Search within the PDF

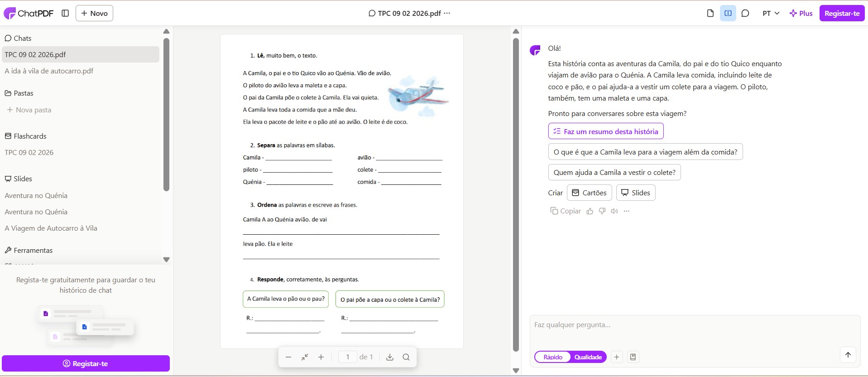click(406, 357)
